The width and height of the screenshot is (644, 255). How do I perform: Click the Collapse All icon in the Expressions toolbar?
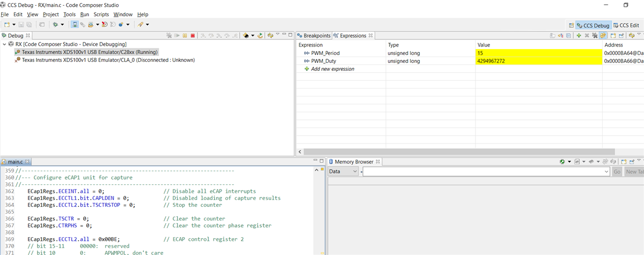tap(569, 36)
